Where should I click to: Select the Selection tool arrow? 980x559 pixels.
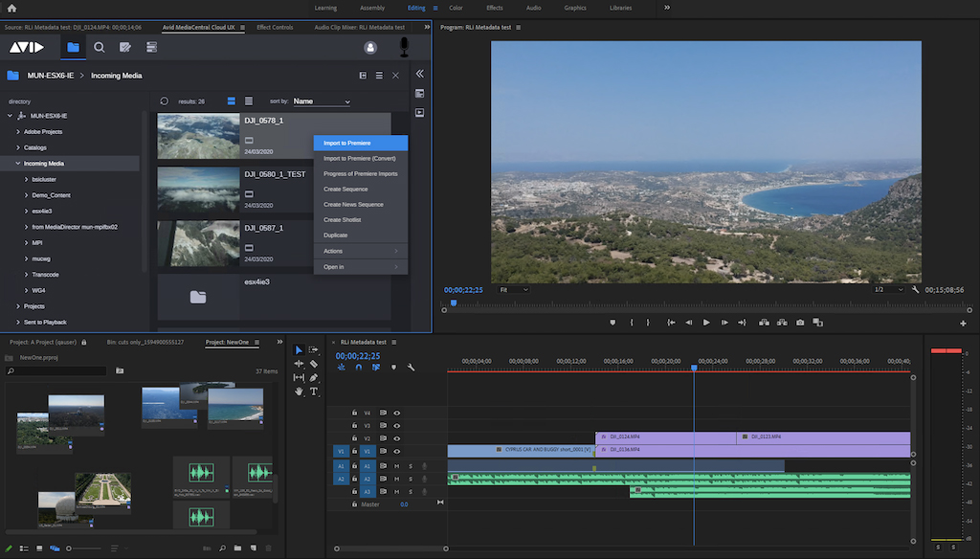tap(299, 350)
